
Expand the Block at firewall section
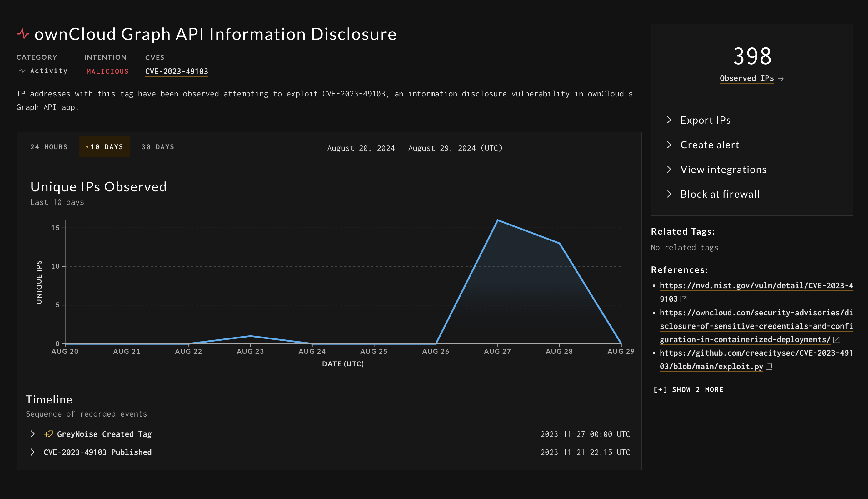713,194
